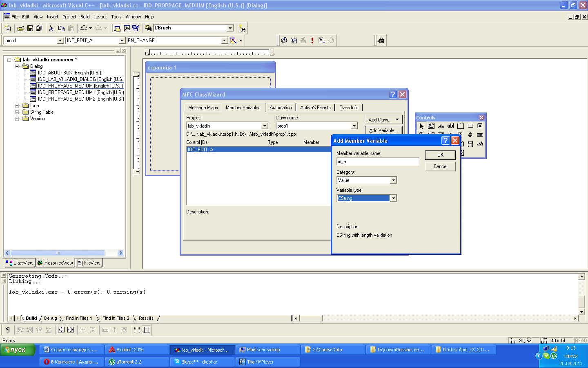Click the workspace pane horizontal scrollbar
Image resolution: width=588 pixels, height=368 pixels.
click(64, 253)
